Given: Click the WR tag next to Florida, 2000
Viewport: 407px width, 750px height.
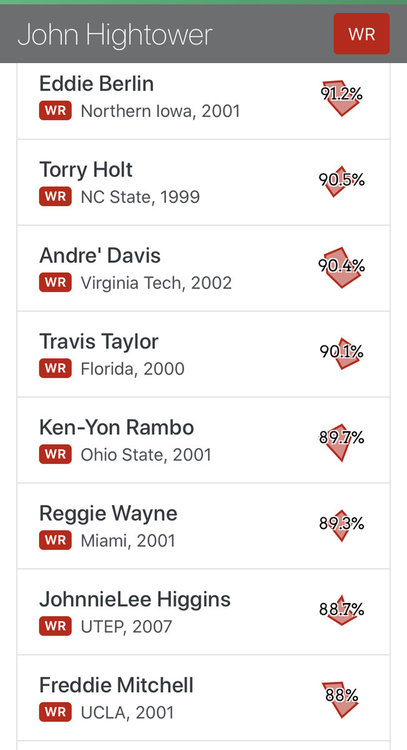Looking at the screenshot, I should point(55,368).
